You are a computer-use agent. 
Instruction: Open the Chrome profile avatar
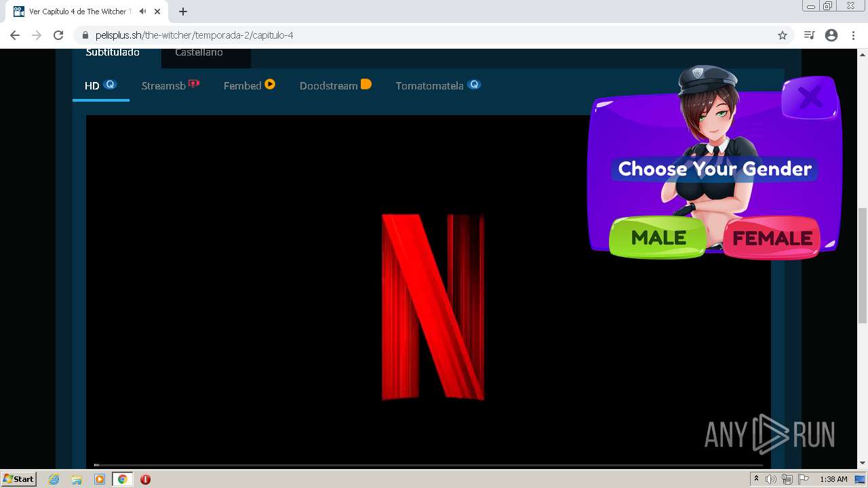pyautogui.click(x=831, y=35)
